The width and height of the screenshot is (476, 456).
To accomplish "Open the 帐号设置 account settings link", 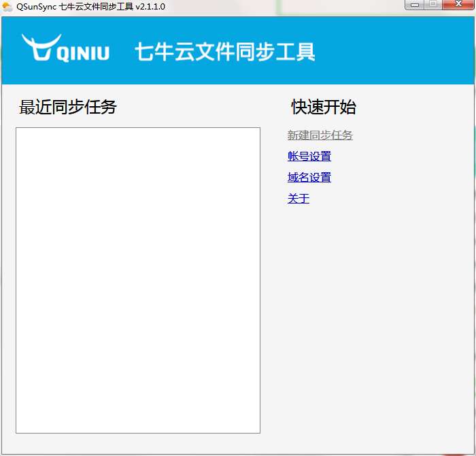I will coord(309,157).
